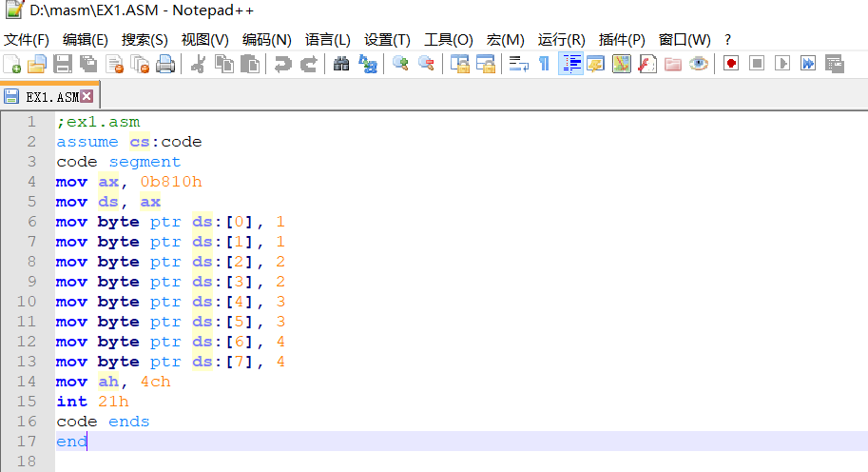Click the value 4ch on line 14
This screenshot has width=868, height=472.
[x=156, y=382]
